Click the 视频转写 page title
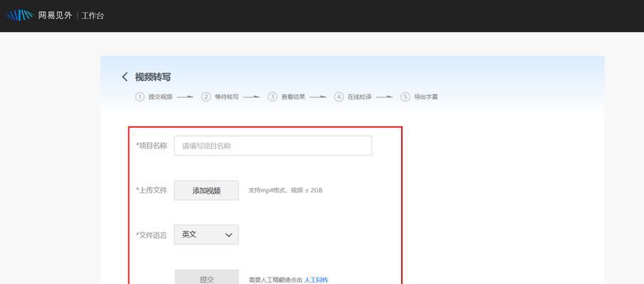Image resolution: width=644 pixels, height=284 pixels. click(153, 77)
